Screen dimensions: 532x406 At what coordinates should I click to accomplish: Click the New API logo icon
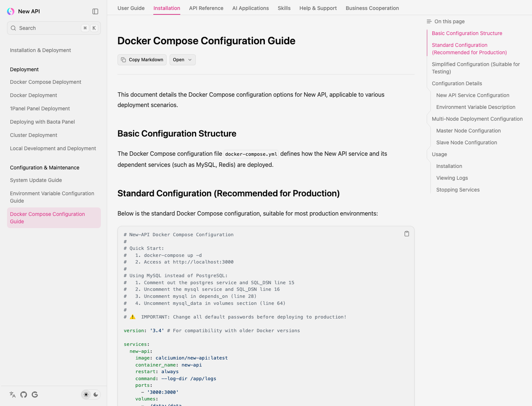pyautogui.click(x=11, y=11)
